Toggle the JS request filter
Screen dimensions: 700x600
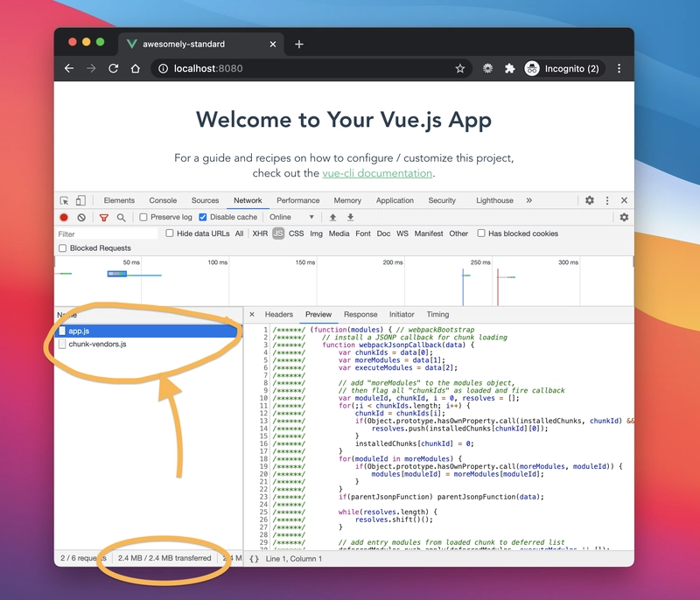click(278, 234)
